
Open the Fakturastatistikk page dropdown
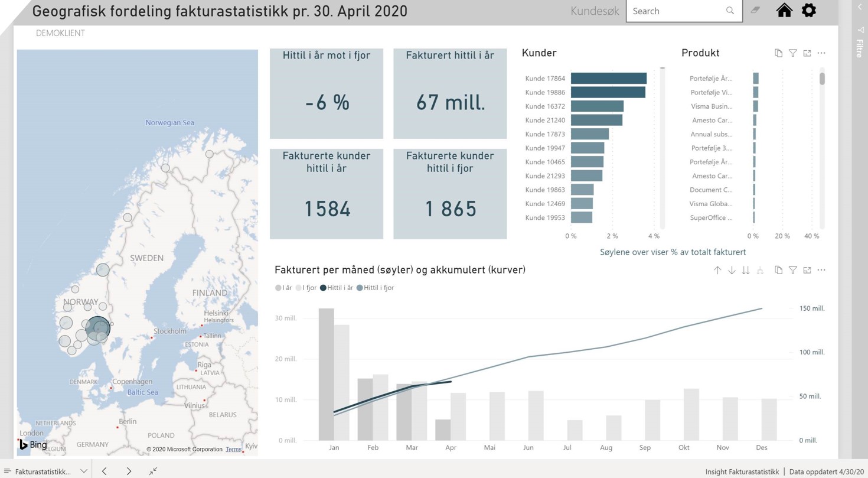point(84,471)
